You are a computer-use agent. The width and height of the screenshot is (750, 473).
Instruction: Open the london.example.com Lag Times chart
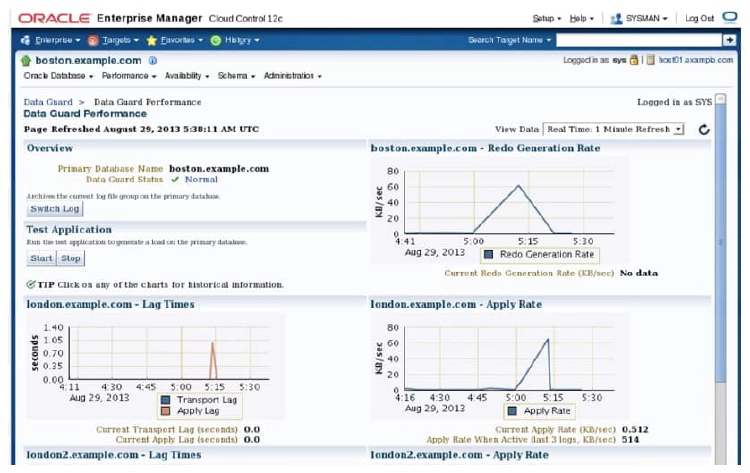click(x=155, y=367)
